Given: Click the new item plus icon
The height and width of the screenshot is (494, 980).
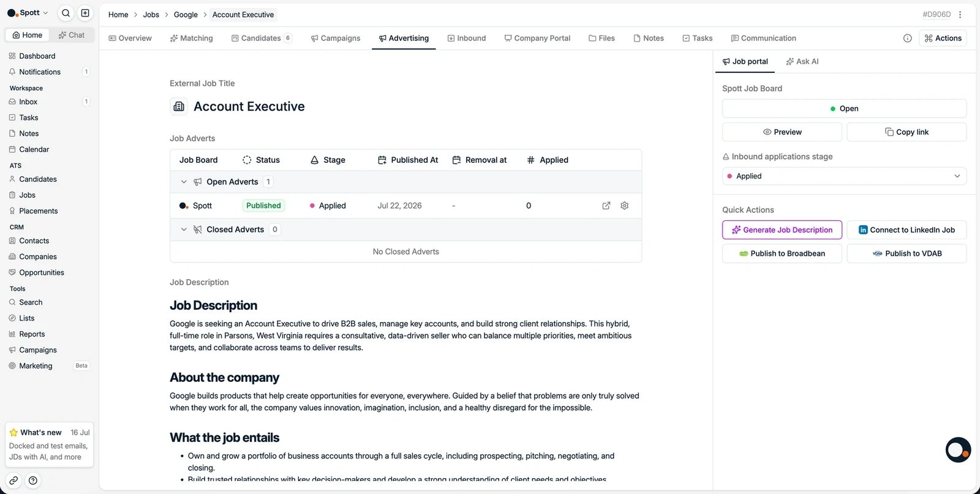Looking at the screenshot, I should (x=85, y=13).
